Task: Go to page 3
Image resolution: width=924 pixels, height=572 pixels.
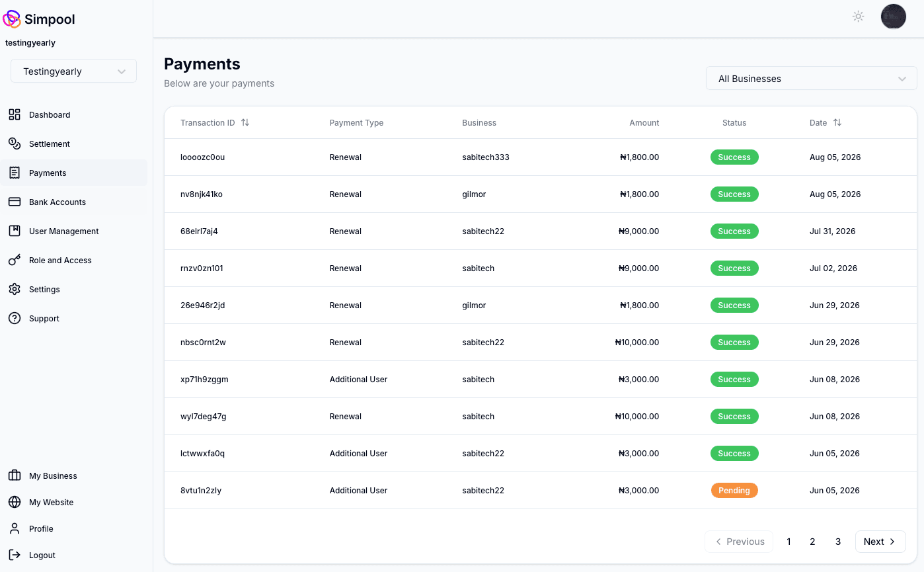Action: pyautogui.click(x=838, y=542)
